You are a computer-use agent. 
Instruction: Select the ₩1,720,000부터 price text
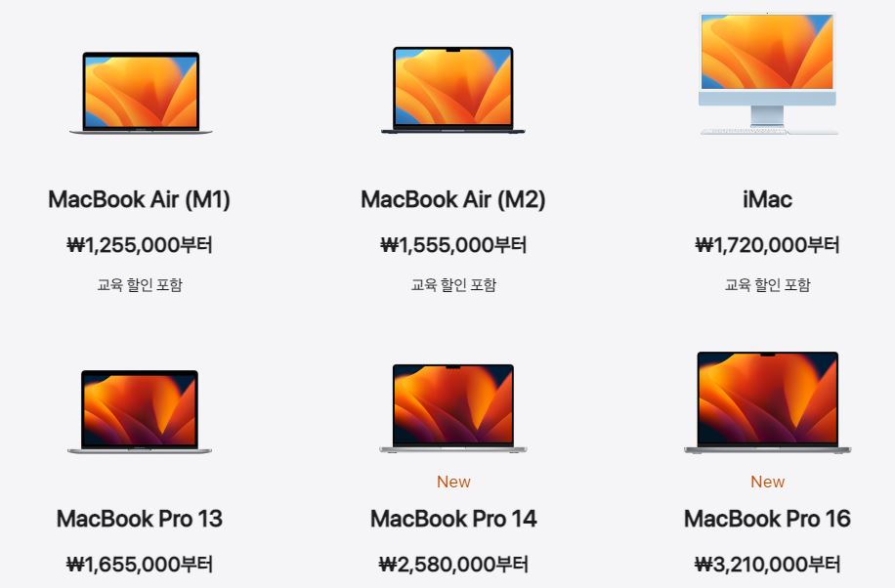(768, 245)
